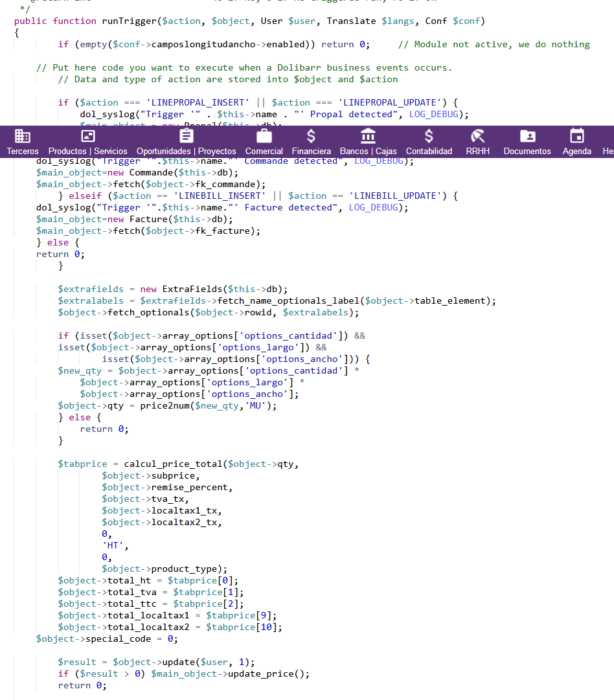
Task: Open the Oportunidades | Proyectos clipboard icon
Action: coord(187,136)
